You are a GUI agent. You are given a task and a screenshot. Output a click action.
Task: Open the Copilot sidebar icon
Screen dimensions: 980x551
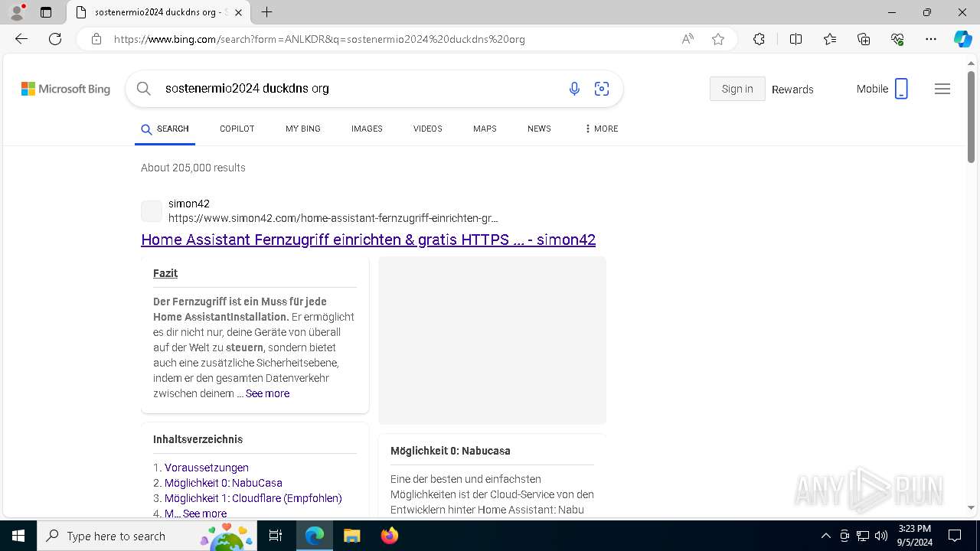963,39
